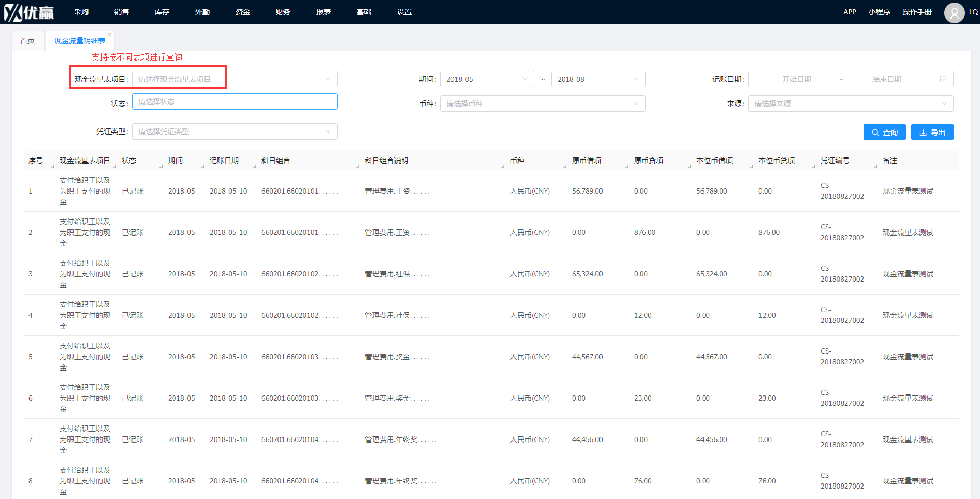Viewport: 980px width, 499px height.
Task: Select the 44,456.00 原币借项 cell
Action: pos(588,439)
